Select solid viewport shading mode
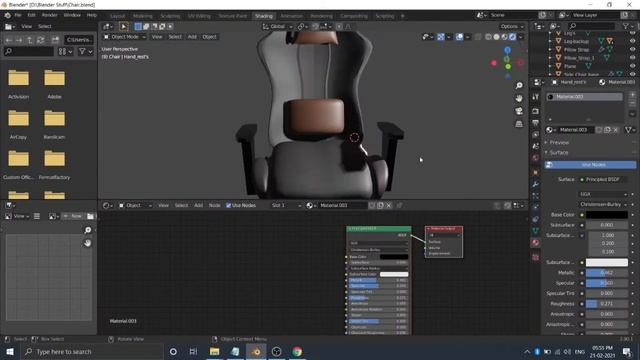This screenshot has width=640, height=360. (496, 37)
